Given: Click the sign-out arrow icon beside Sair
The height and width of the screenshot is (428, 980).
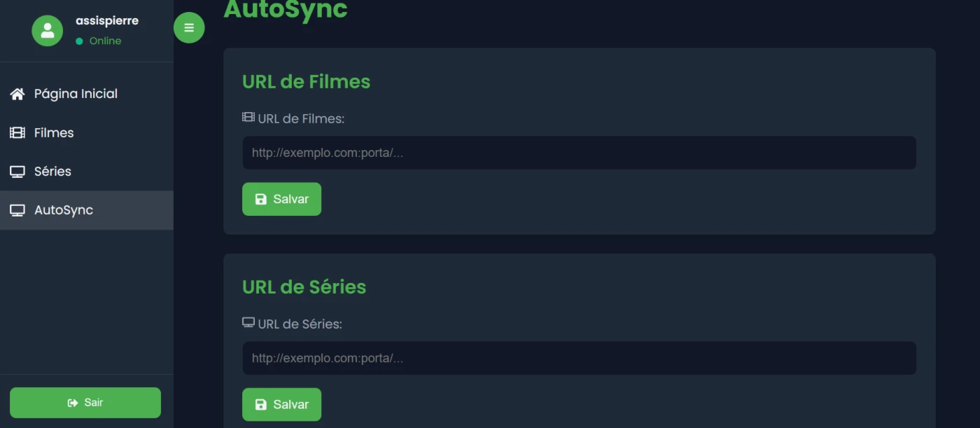Looking at the screenshot, I should point(73,403).
